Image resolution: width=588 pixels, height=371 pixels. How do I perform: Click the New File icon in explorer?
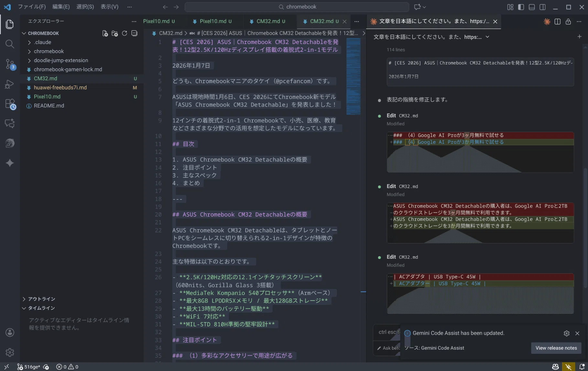tap(105, 33)
